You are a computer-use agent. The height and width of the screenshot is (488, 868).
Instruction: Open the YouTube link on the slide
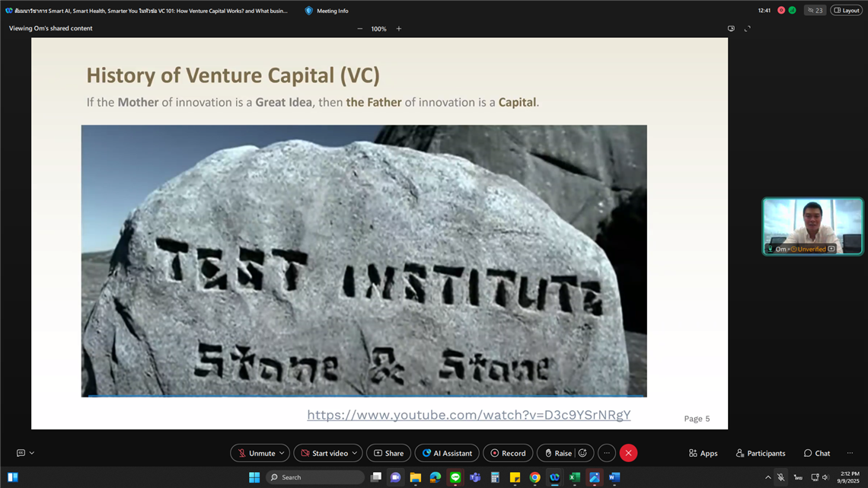click(468, 415)
